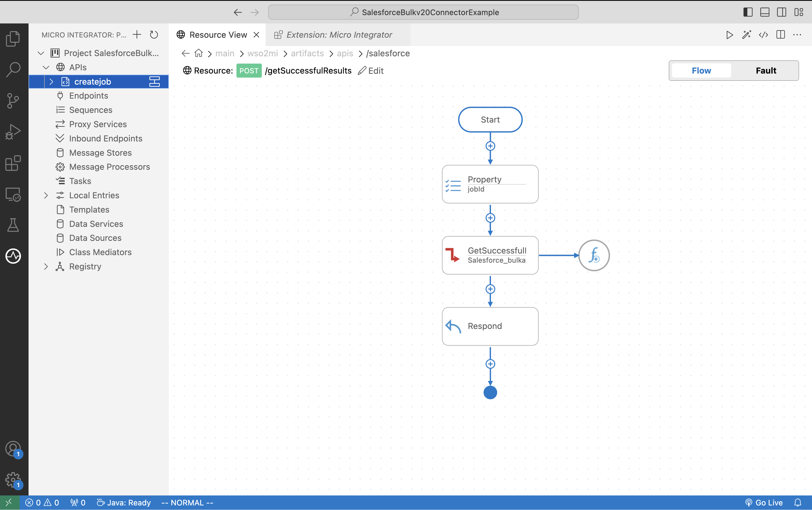
Task: Expand the createjob API tree item
Action: click(x=51, y=82)
